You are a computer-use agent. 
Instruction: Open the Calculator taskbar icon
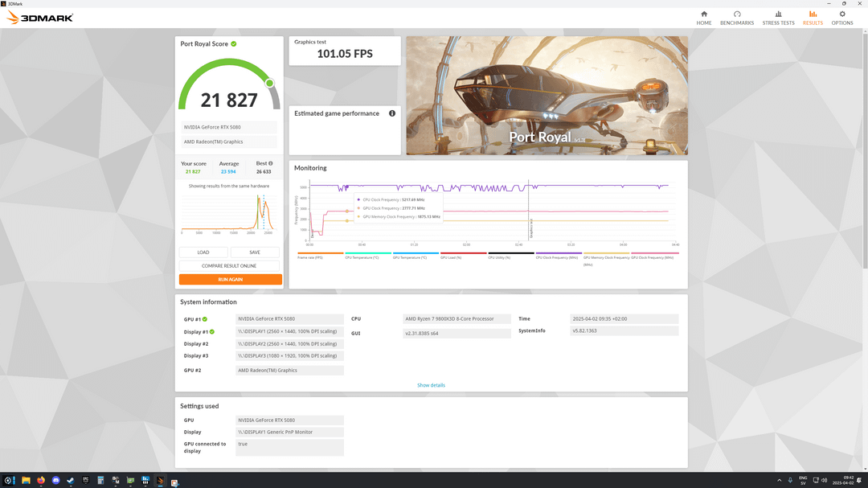click(100, 481)
